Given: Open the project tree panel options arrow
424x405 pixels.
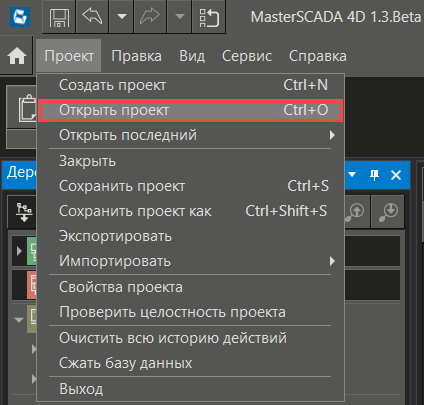Looking at the screenshot, I should (x=352, y=174).
